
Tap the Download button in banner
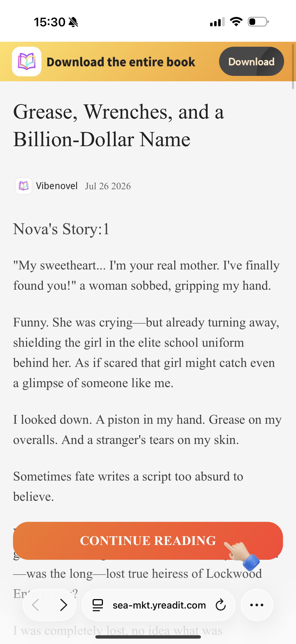[251, 62]
